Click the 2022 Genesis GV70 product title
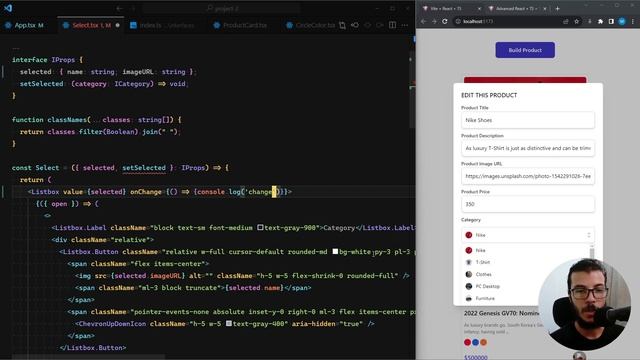 tap(502, 313)
